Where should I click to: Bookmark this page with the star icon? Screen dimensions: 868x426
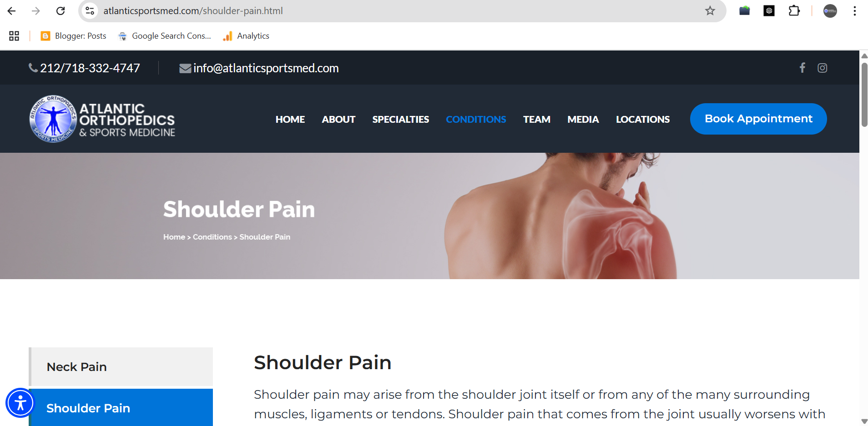[x=710, y=11]
